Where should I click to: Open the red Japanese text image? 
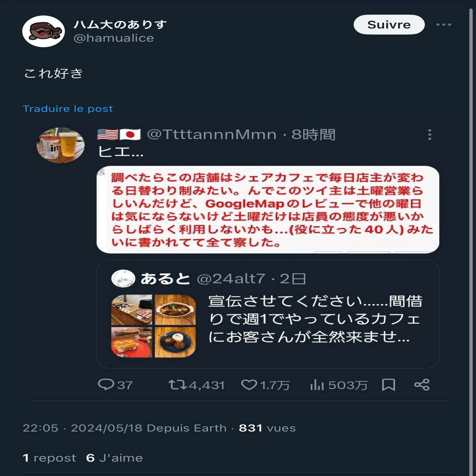pos(268,210)
